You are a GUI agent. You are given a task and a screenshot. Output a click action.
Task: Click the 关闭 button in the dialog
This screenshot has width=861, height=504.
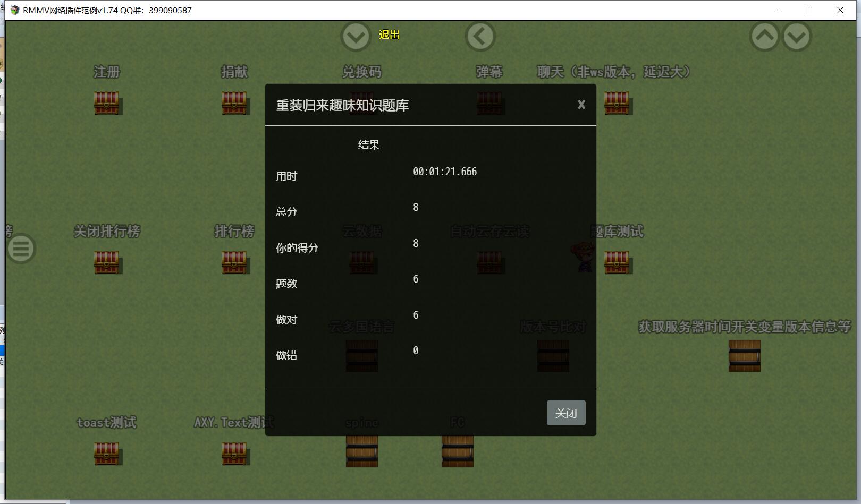coord(566,413)
